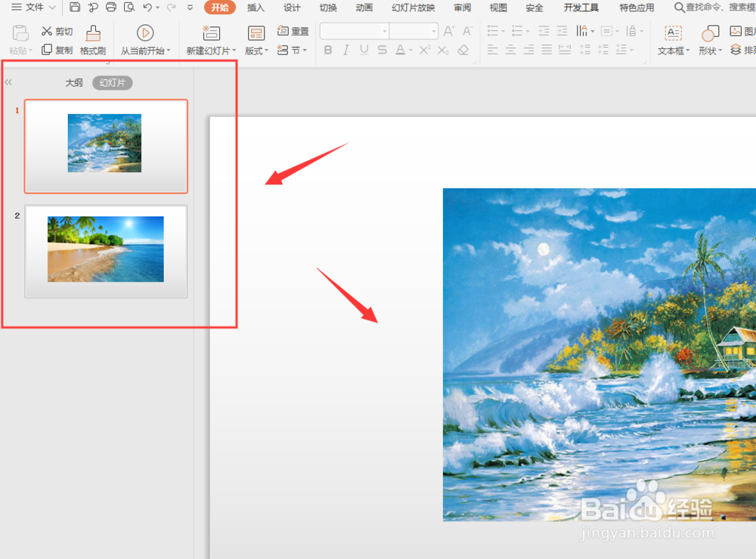Expand the font color dropdown arrow
Viewport: 756px width, 559px height.
pos(411,50)
